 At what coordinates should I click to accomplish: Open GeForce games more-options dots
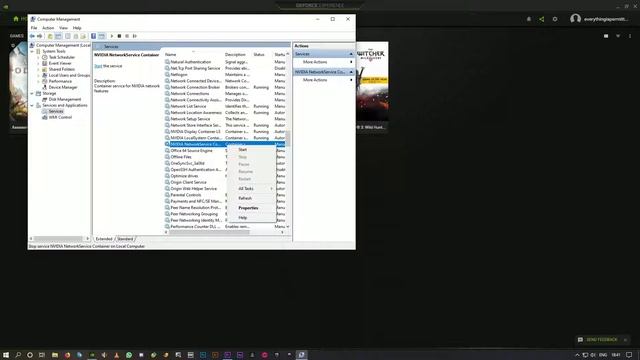tap(630, 36)
